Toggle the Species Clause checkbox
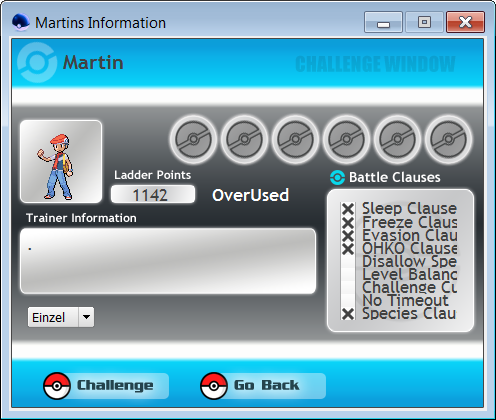This screenshot has height=420, width=496. click(348, 314)
